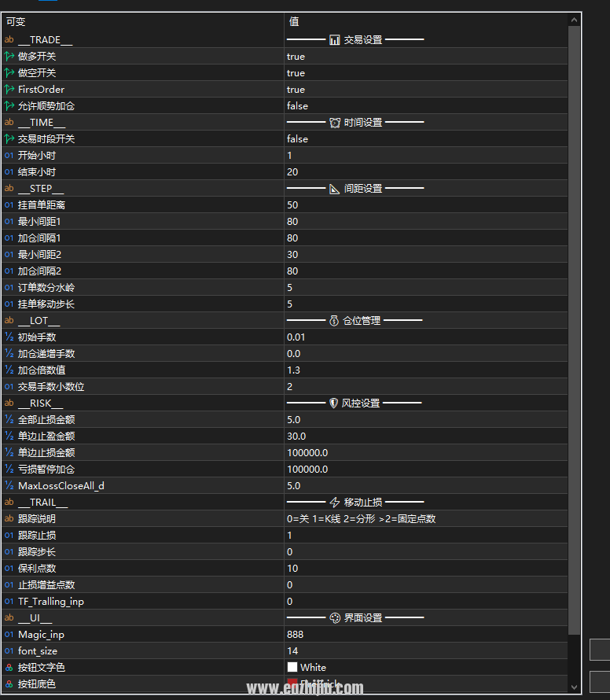The image size is (610, 700).
Task: Select the 交易手数小数位 row label
Action: 51,387
